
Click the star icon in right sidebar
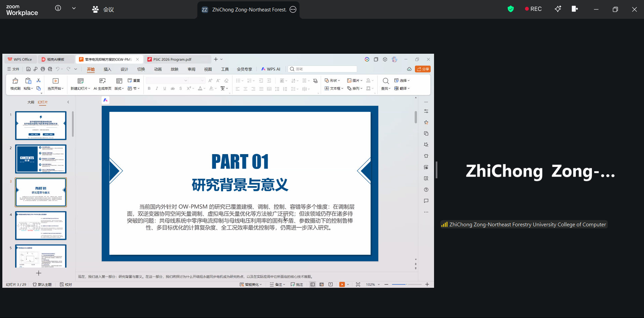(426, 122)
